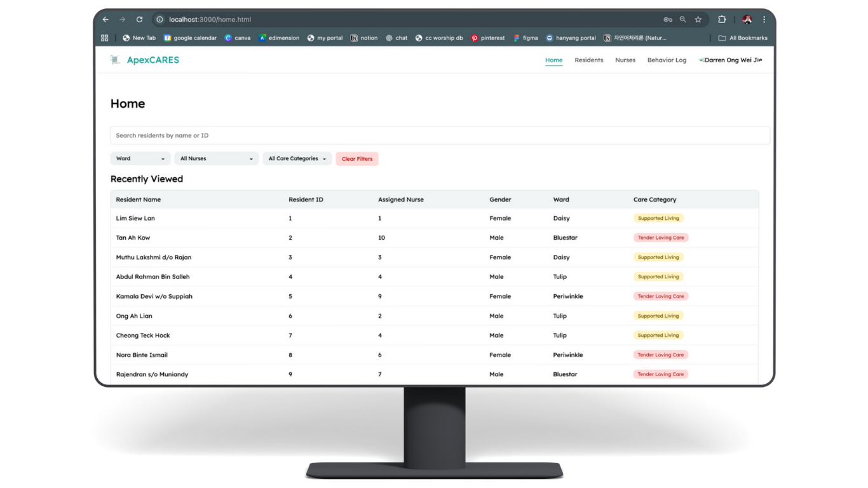Open the zoom magnifier icon in address bar
This screenshot has width=868, height=488.
(683, 20)
